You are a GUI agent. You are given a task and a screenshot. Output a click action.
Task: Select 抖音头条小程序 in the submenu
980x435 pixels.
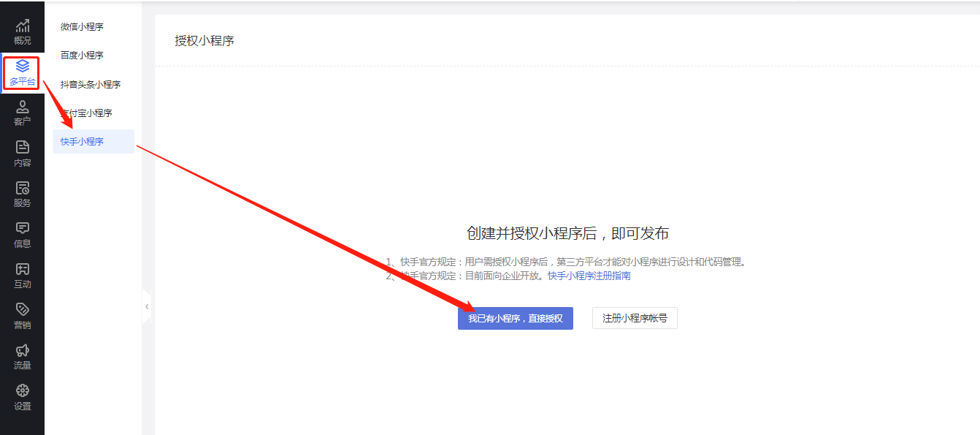click(91, 85)
